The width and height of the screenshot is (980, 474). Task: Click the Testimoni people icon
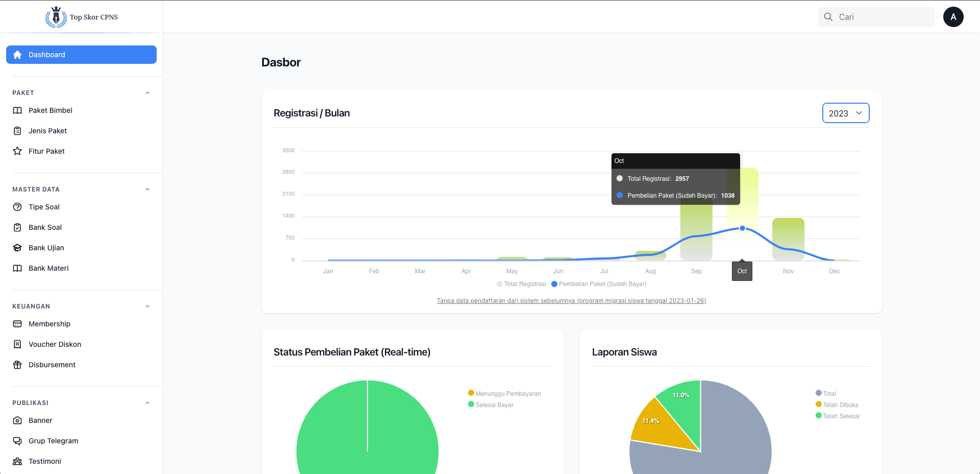(17, 461)
